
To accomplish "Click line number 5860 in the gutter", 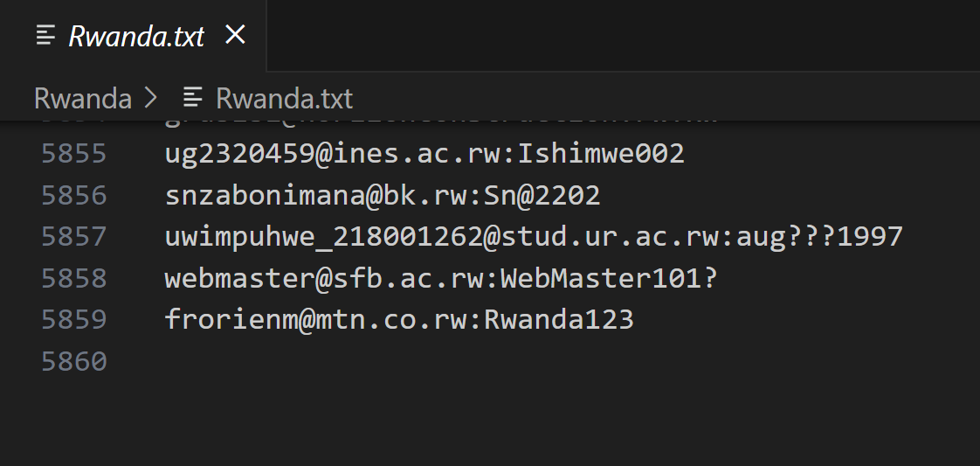I will 74,361.
